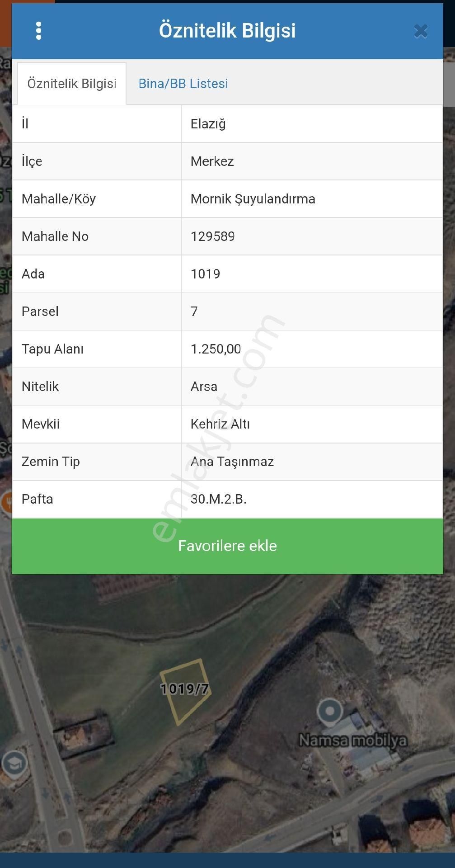The width and height of the screenshot is (455, 868).
Task: Tap the Namsa mobilya place label
Action: click(x=352, y=741)
